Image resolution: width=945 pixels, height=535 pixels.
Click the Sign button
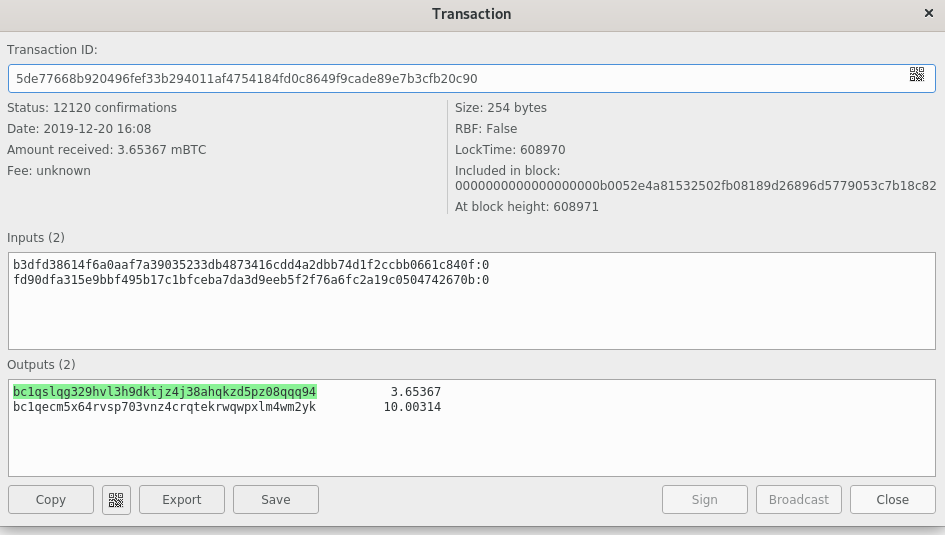tap(705, 499)
